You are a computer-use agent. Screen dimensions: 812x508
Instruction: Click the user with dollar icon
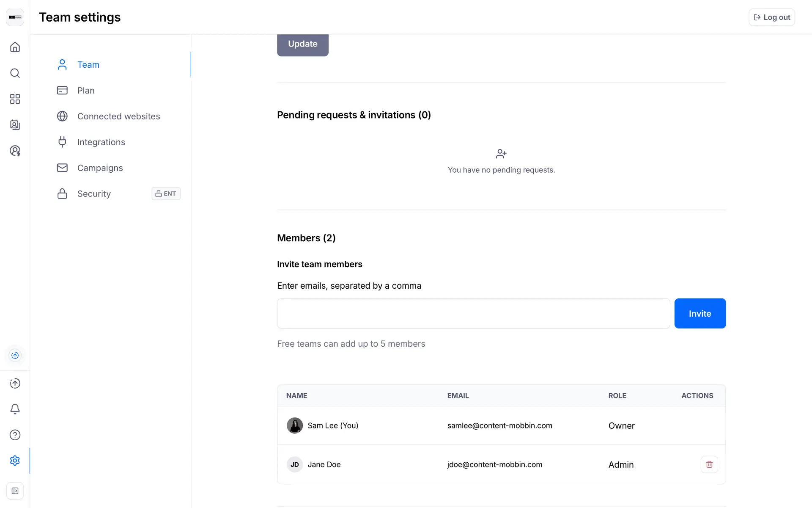(15, 151)
